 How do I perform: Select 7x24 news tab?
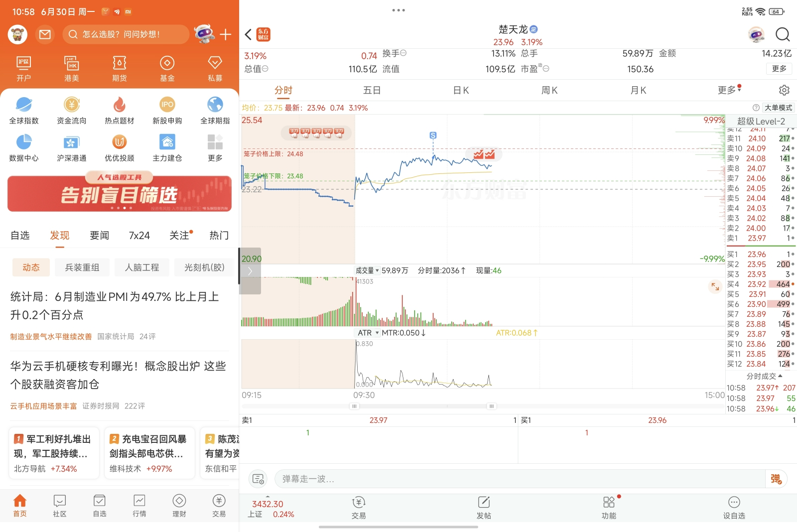(139, 235)
